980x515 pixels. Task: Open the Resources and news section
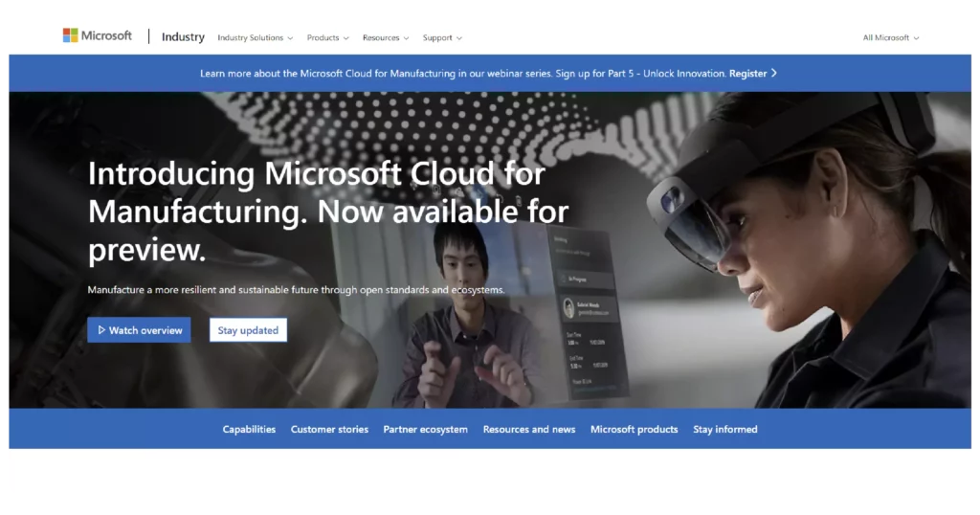(x=528, y=430)
